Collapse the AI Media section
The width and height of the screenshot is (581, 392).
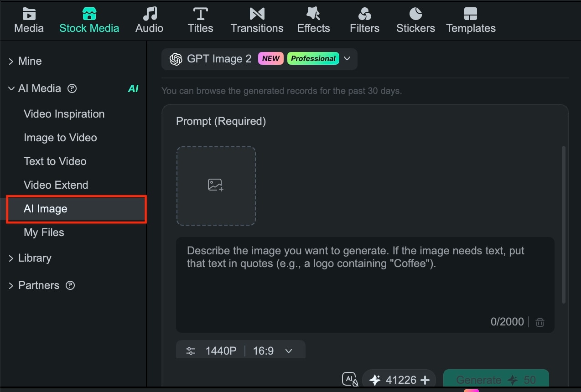(11, 88)
